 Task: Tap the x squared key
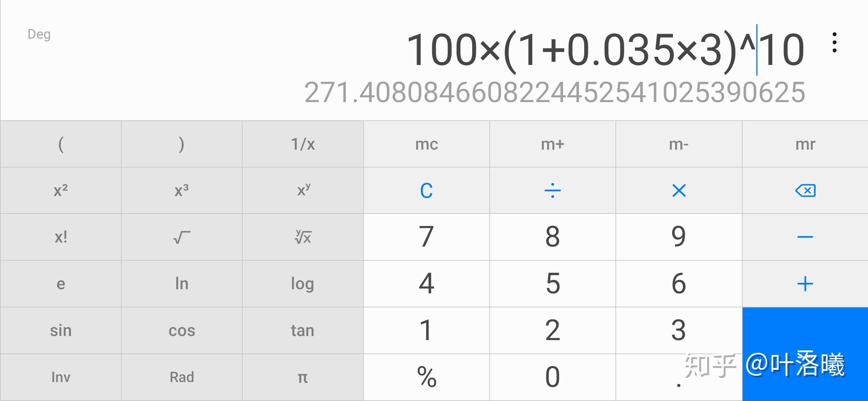coord(61,190)
